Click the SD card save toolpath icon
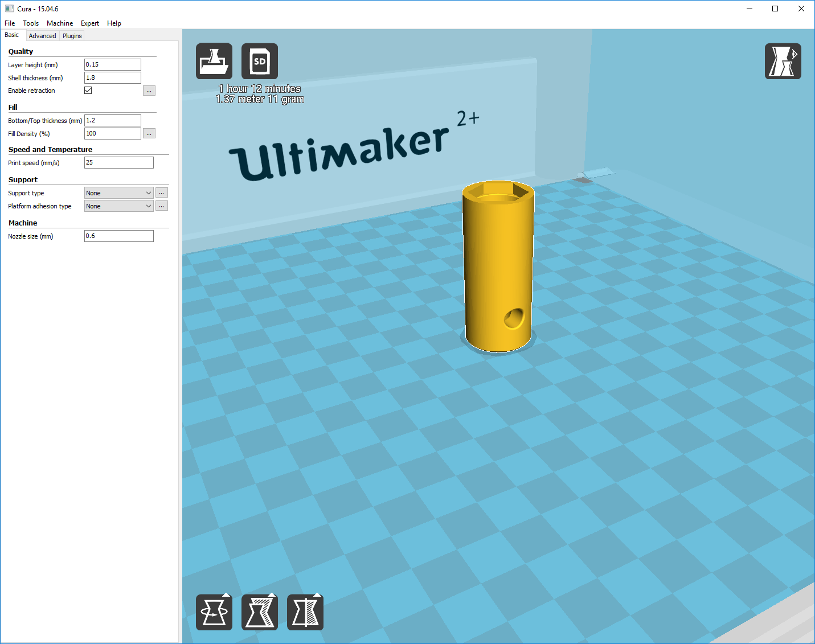The height and width of the screenshot is (644, 815). 260,61
